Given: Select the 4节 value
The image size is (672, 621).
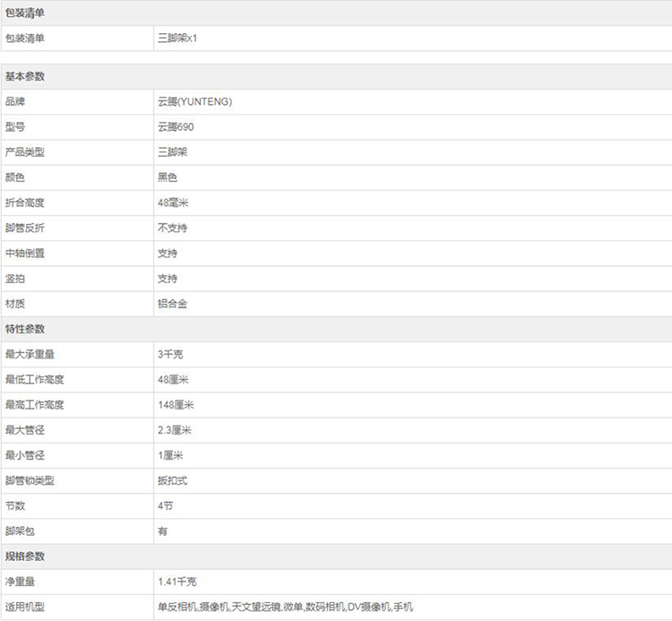Looking at the screenshot, I should coord(166,506).
